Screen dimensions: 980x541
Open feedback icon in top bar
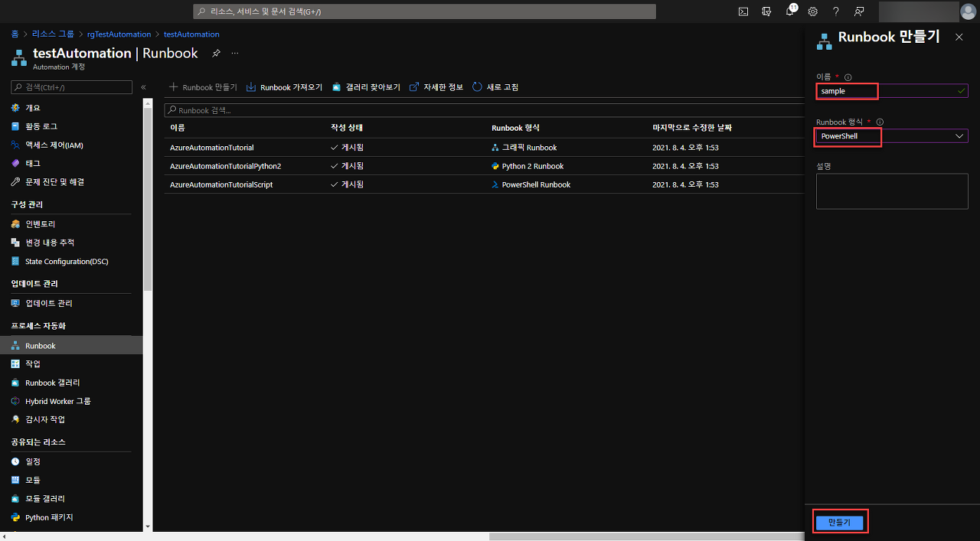pyautogui.click(x=859, y=11)
